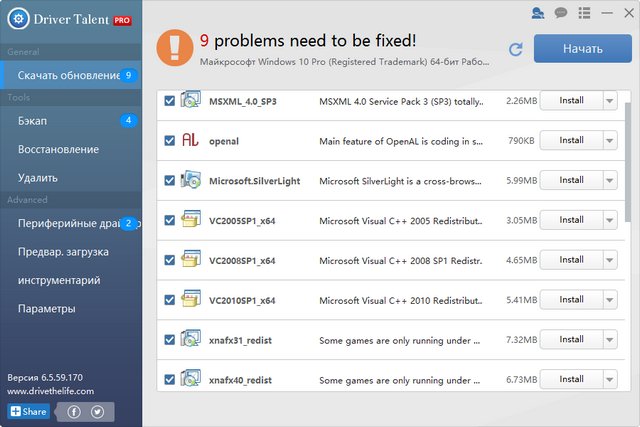Open the Бэкап section
This screenshot has width=640, height=427.
point(71,121)
